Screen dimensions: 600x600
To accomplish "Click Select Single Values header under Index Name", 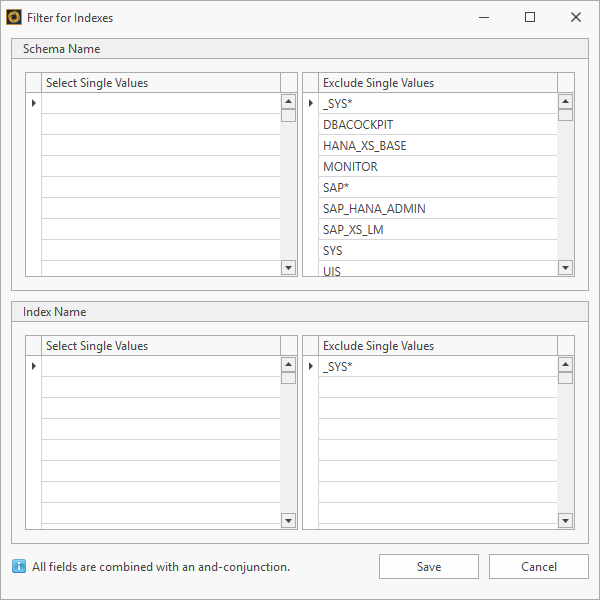I will pyautogui.click(x=160, y=346).
